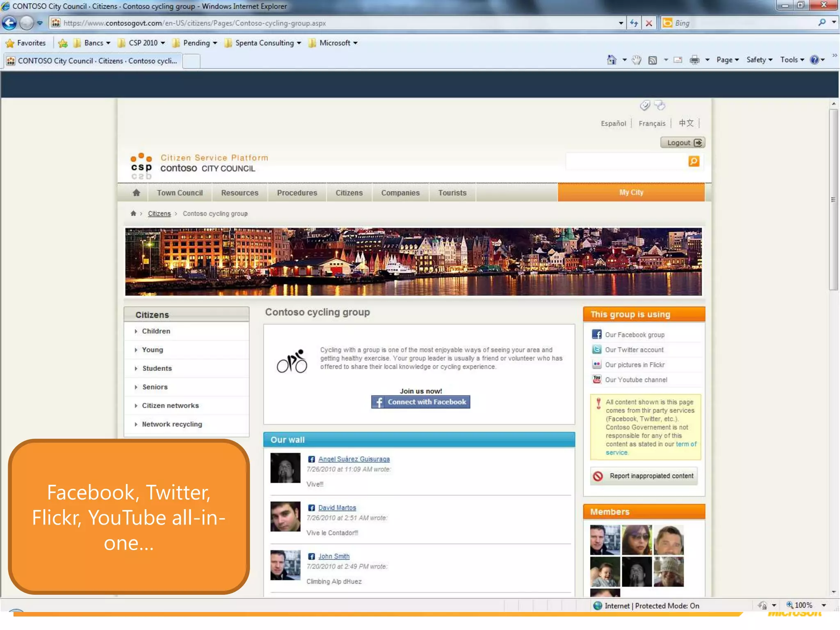Open the term of service link

651,448
